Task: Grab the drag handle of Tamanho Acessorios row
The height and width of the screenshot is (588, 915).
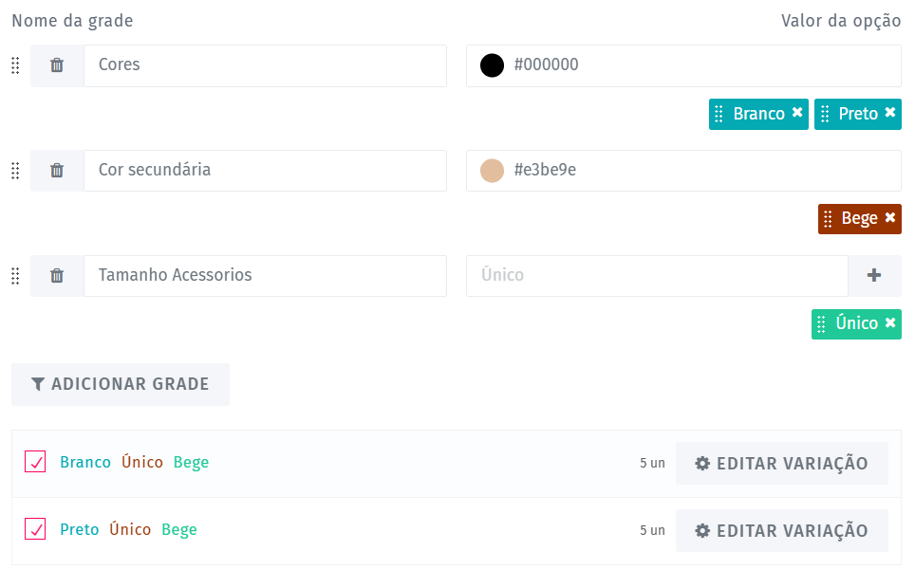Action: tap(15, 276)
